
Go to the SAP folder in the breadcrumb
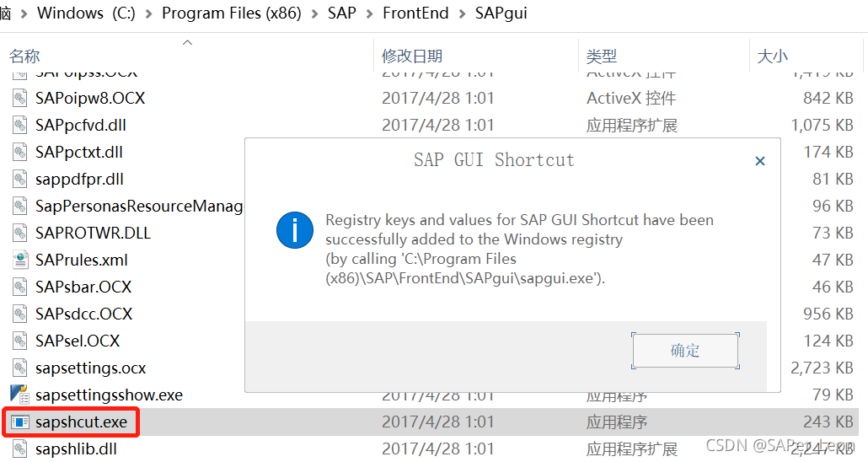[x=341, y=13]
